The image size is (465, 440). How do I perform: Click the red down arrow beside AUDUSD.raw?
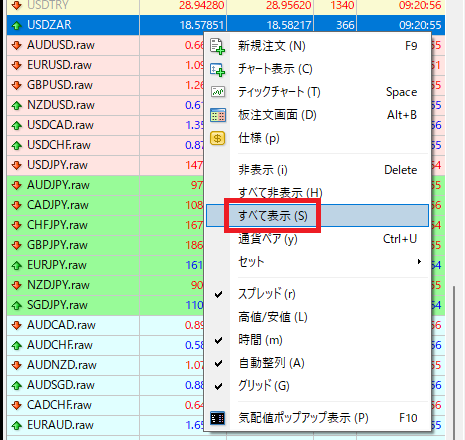(17, 45)
